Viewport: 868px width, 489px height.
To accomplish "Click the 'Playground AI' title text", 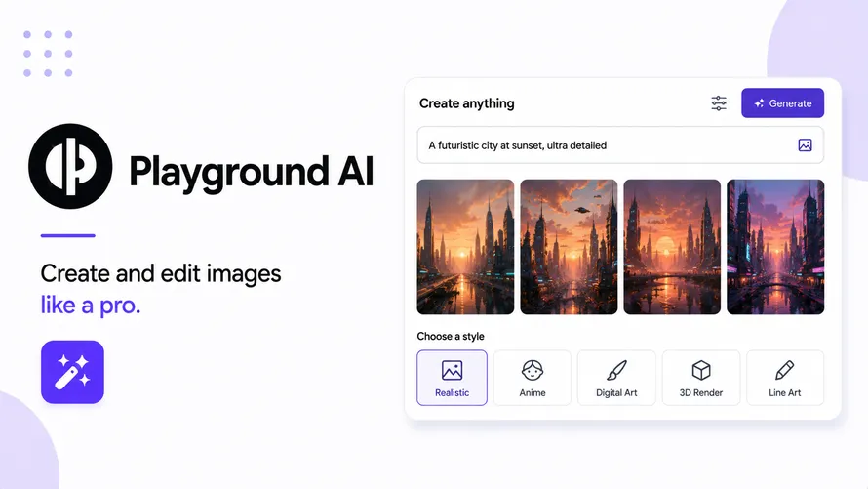I will pos(252,172).
